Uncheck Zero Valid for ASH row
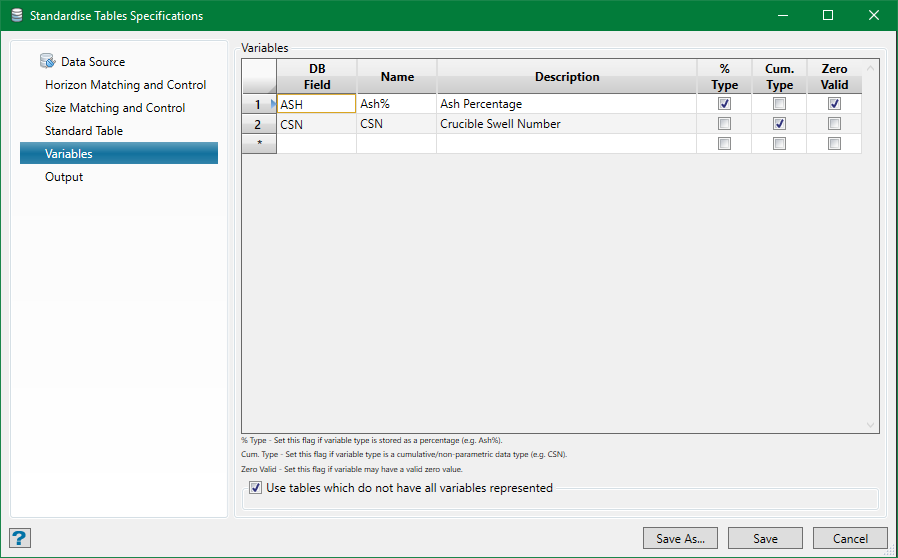 [834, 104]
